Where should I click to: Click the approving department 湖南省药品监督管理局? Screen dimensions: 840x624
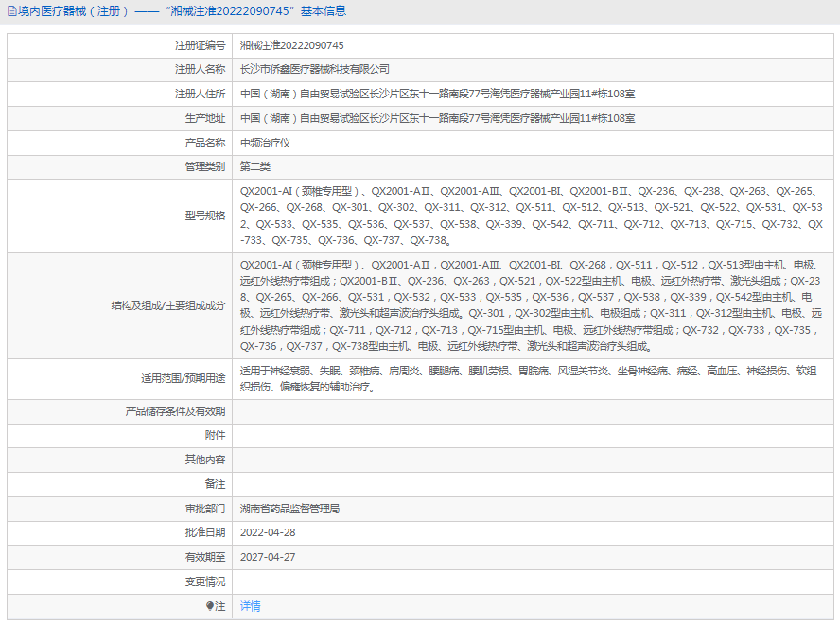point(289,509)
